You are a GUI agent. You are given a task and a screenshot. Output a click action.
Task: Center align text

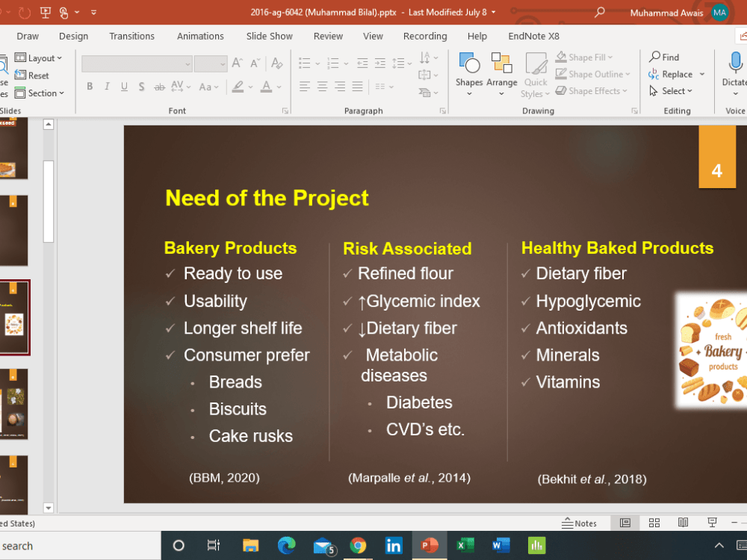[x=323, y=87]
